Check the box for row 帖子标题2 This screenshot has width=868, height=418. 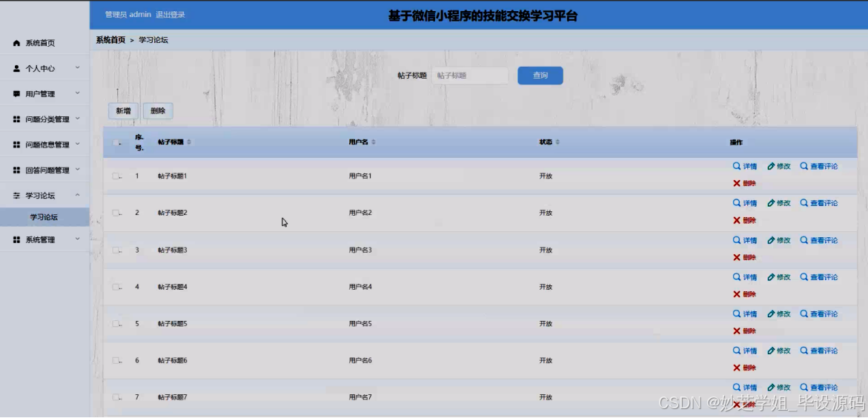(x=116, y=213)
